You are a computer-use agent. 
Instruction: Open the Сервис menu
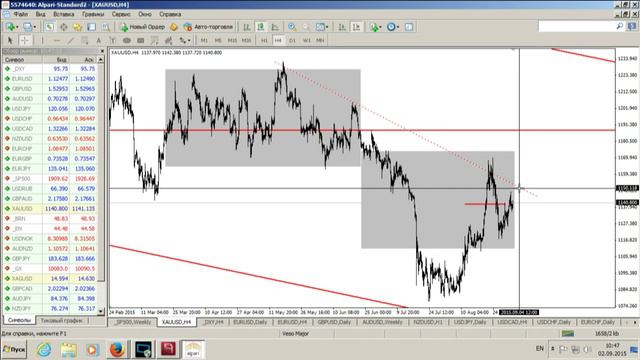(121, 14)
